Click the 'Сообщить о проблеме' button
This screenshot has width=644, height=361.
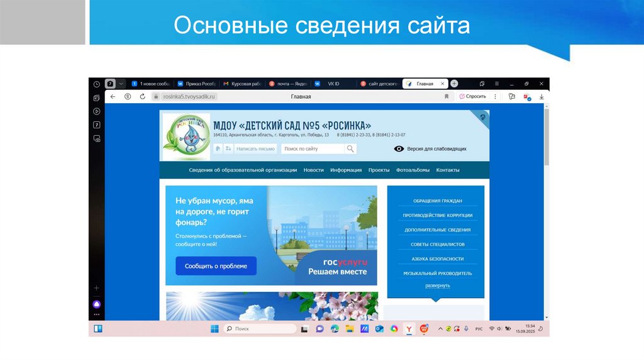tap(216, 266)
